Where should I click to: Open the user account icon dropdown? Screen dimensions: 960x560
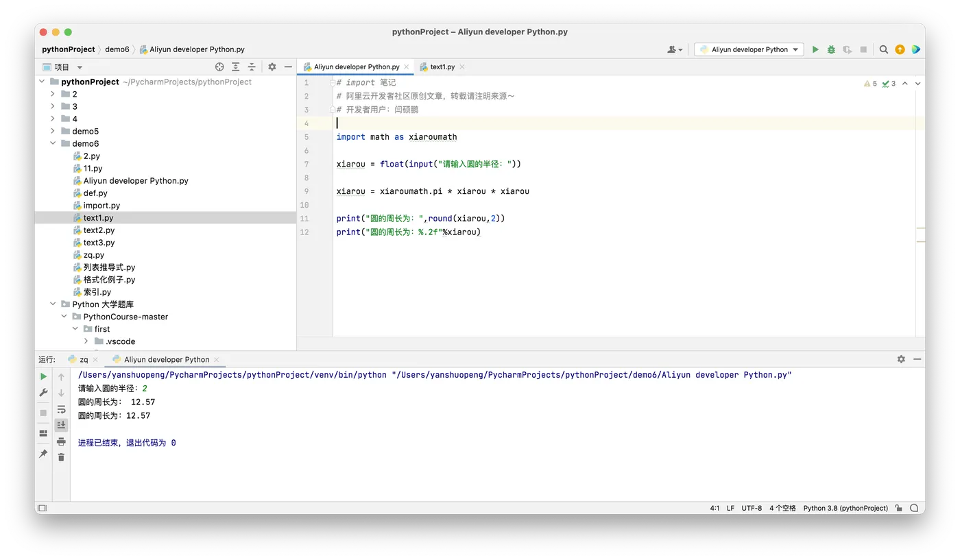tap(675, 49)
